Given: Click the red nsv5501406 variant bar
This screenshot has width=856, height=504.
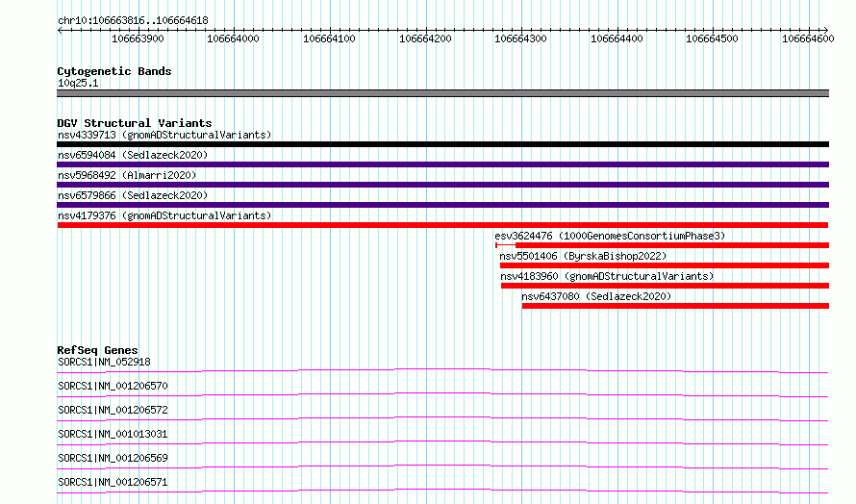Looking at the screenshot, I should tap(665, 265).
